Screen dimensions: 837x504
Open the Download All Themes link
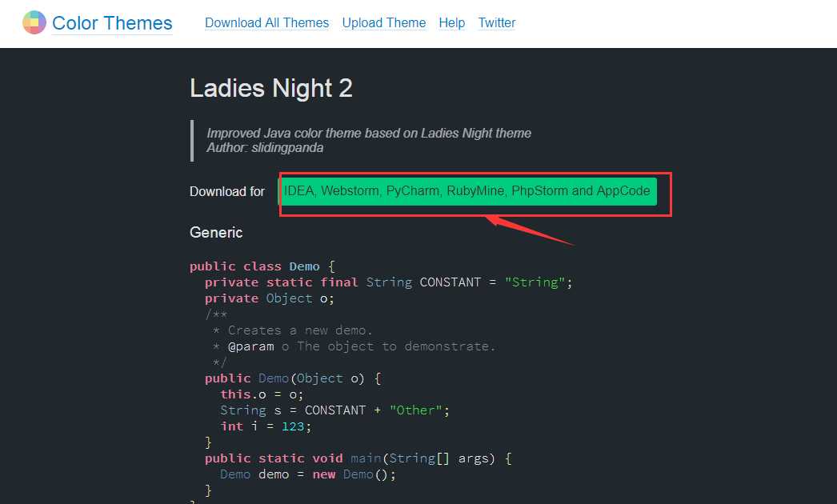(x=267, y=23)
